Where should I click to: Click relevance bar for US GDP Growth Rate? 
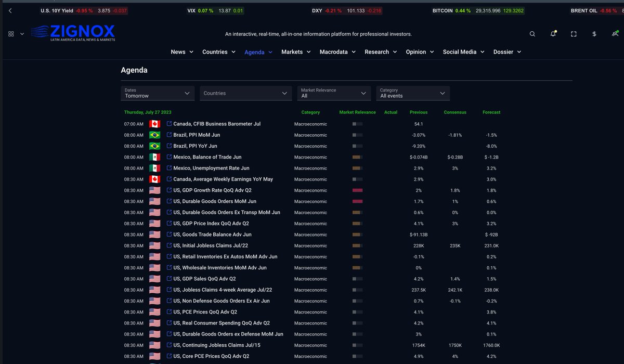point(357,190)
